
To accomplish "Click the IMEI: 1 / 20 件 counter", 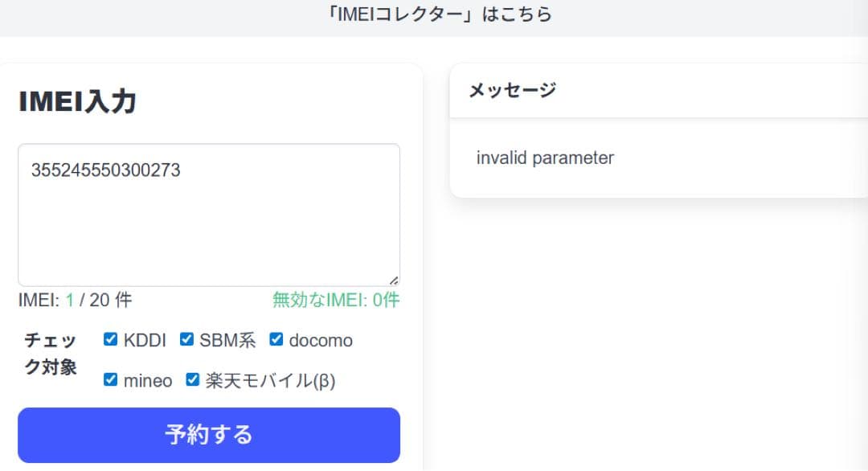I will (74, 299).
